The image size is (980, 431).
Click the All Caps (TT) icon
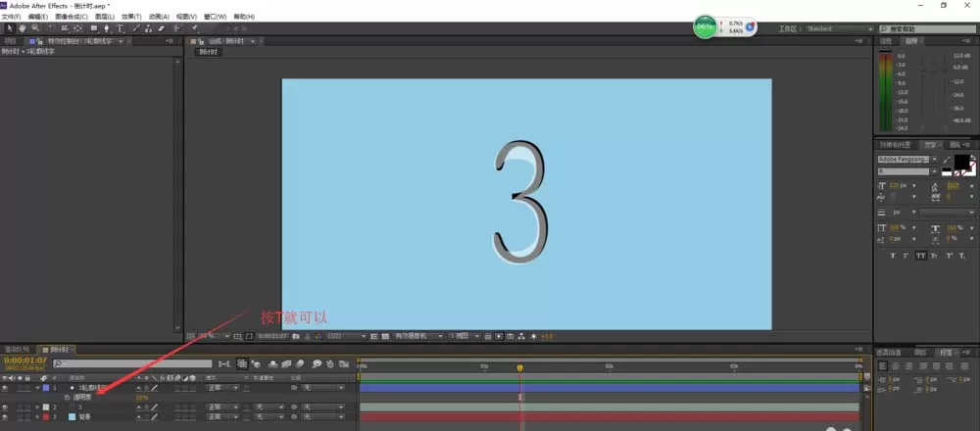click(x=920, y=256)
